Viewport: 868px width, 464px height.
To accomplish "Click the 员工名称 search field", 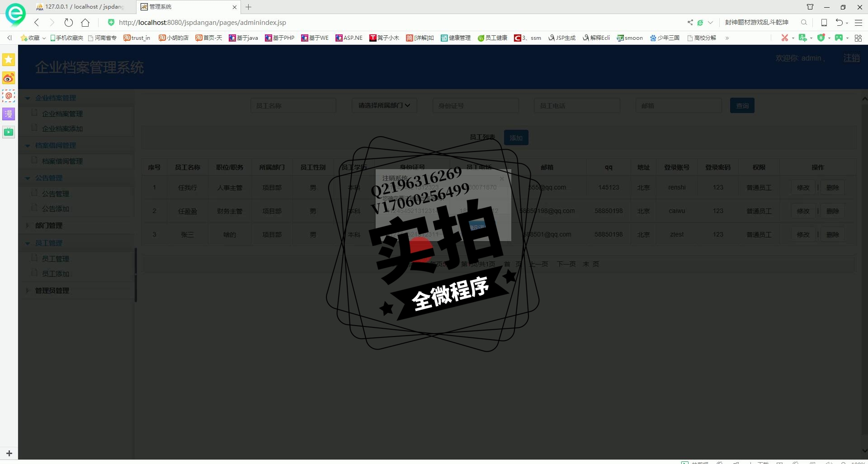I will 293,105.
